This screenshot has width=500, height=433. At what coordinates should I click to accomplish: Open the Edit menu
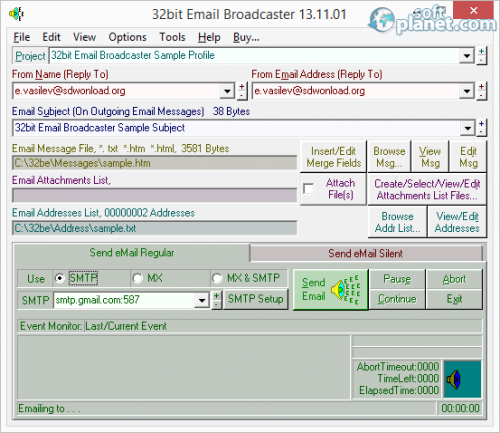(51, 37)
